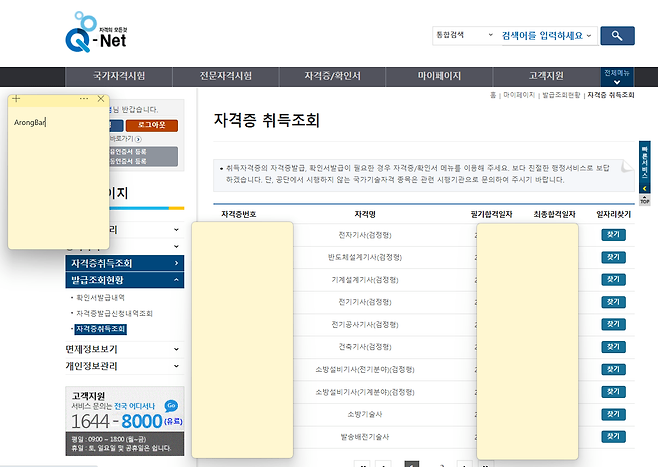This screenshot has width=658, height=467.
Task: Click the 전국 어디서나 link text
Action: [x=134, y=406]
